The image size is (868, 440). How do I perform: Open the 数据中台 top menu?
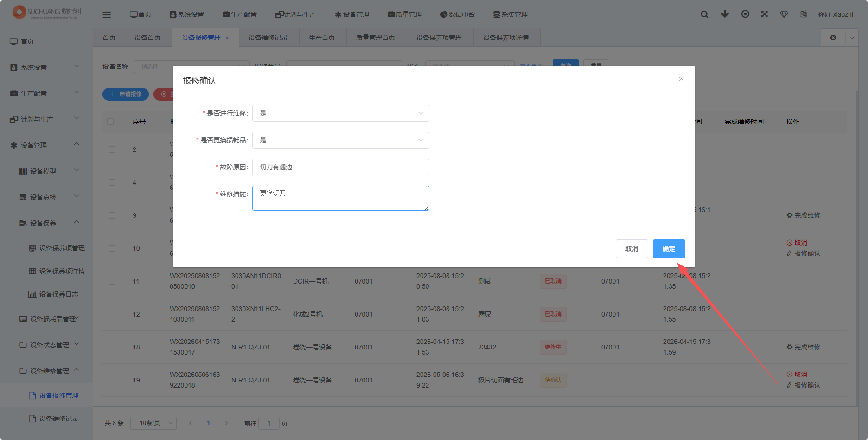458,14
